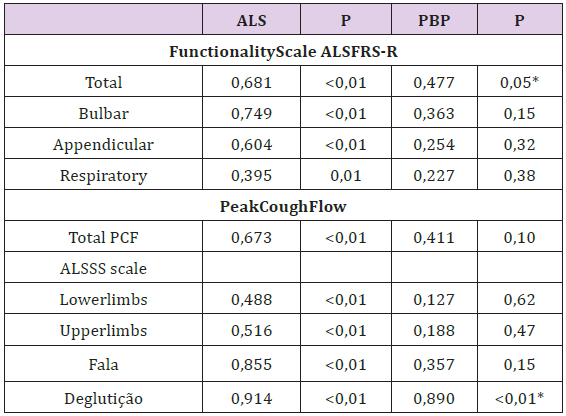
Task: Click the Appendicular row label
Action: [x=104, y=145]
